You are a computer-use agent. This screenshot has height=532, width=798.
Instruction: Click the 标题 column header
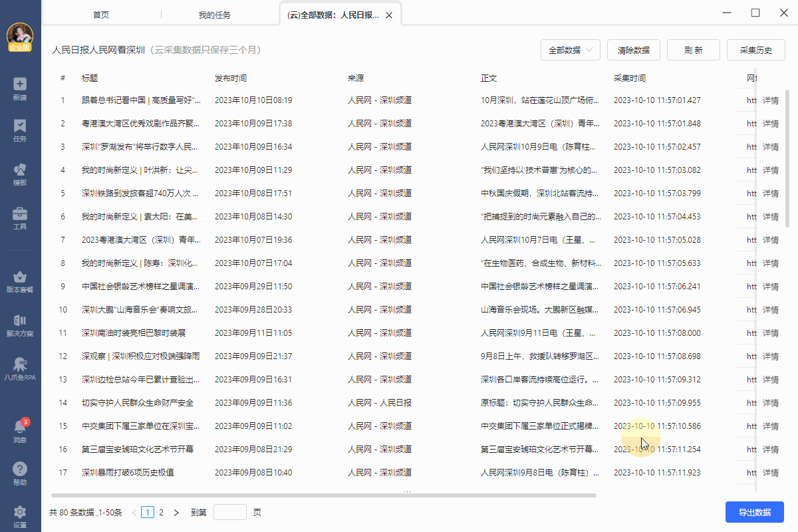(90, 78)
